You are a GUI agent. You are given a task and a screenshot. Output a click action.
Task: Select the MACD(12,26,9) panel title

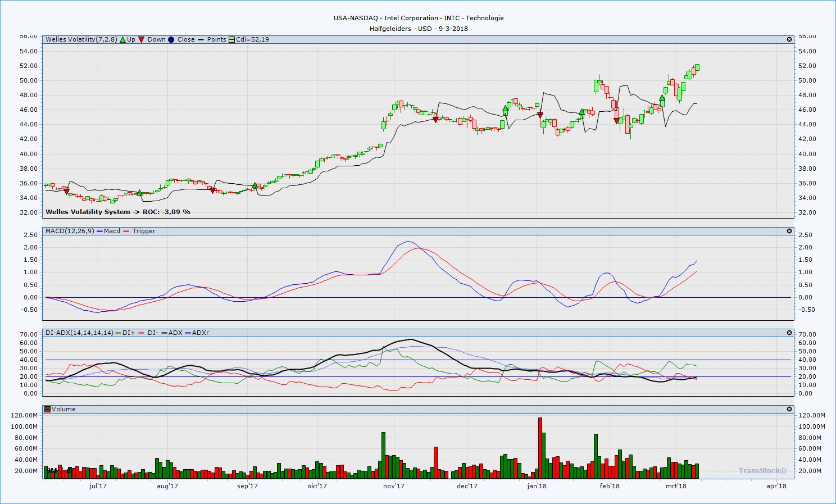(70, 231)
